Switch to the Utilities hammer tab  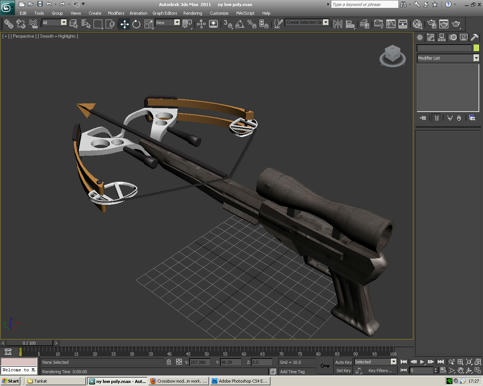pos(474,37)
